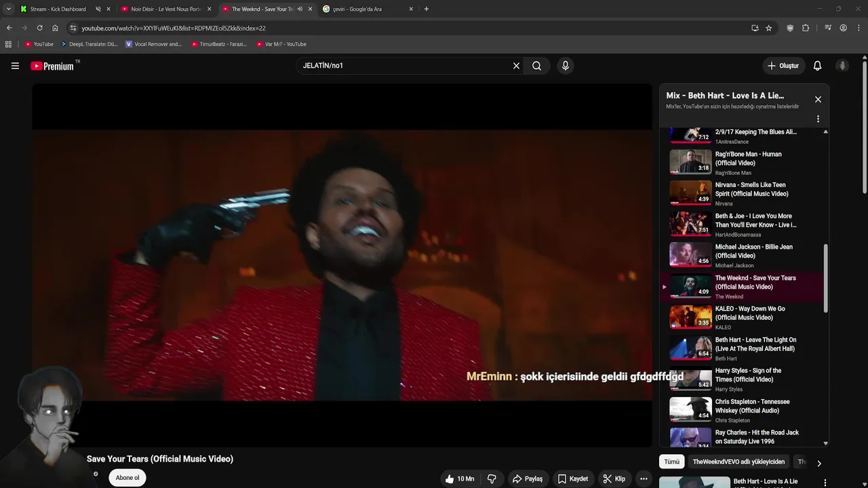Open Vocal Remover bookmark
Screen dimensions: 868x488
tap(154, 44)
